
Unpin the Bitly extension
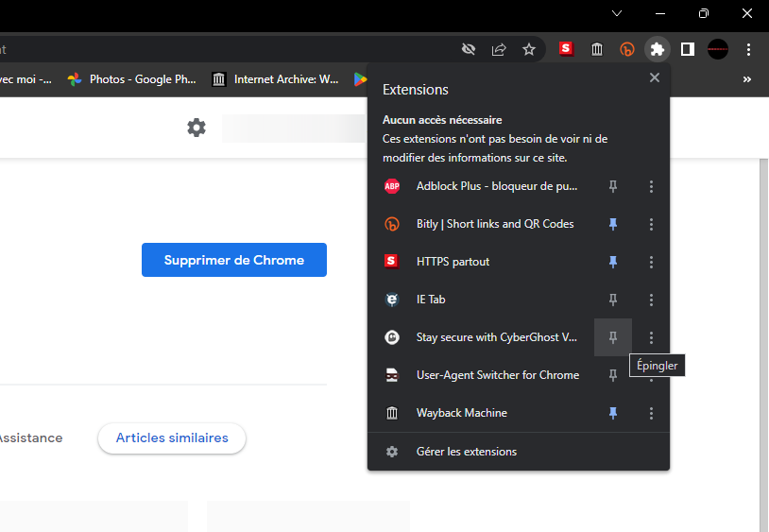click(612, 224)
